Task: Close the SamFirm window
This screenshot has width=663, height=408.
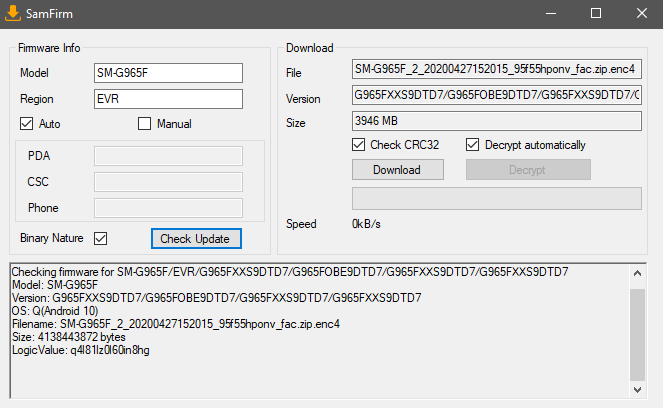Action: [x=641, y=14]
